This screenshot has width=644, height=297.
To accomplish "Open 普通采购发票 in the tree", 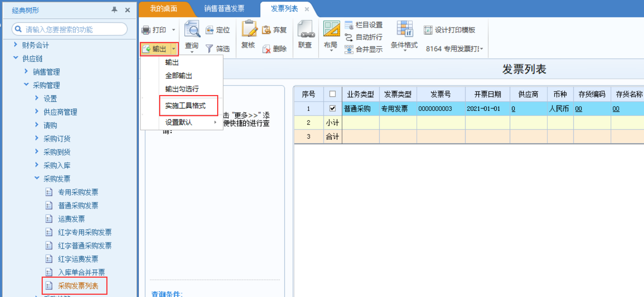I will (x=78, y=206).
